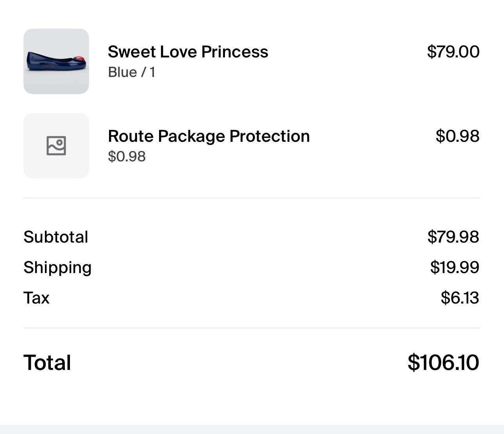The width and height of the screenshot is (504, 434).
Task: Click the $0.98 description under Route Package Protection
Action: pos(127,157)
